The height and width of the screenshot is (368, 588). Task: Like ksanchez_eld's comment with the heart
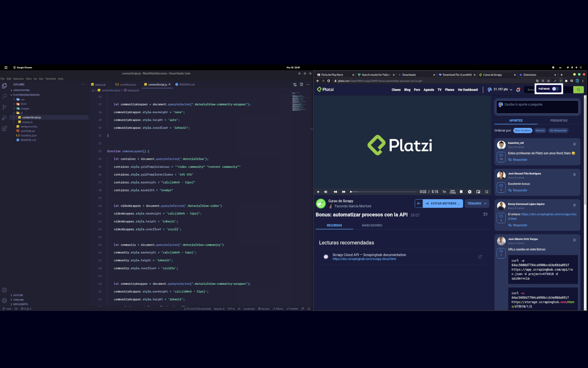click(501, 156)
